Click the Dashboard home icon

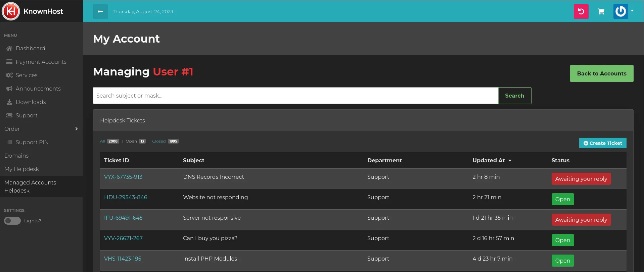click(x=9, y=48)
